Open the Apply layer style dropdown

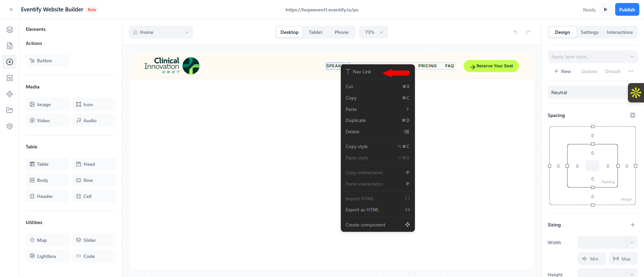tap(592, 57)
